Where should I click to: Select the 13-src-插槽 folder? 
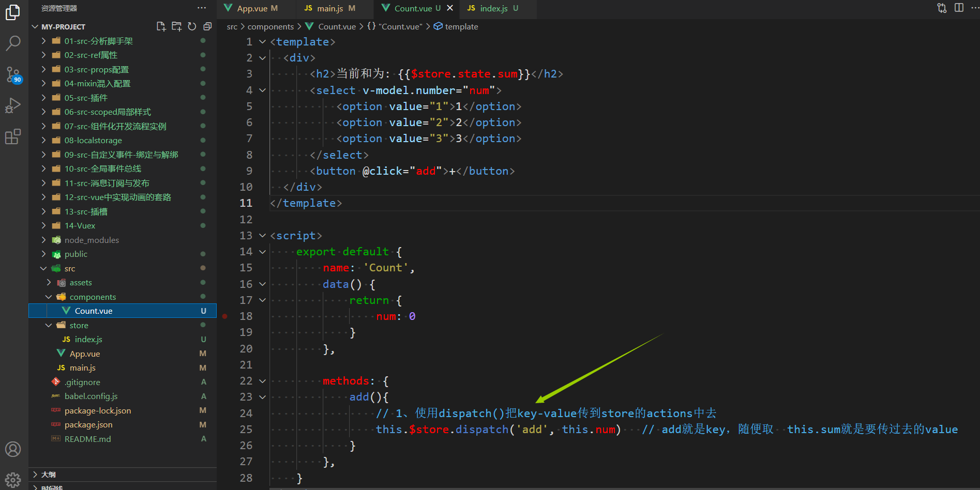coord(123,211)
